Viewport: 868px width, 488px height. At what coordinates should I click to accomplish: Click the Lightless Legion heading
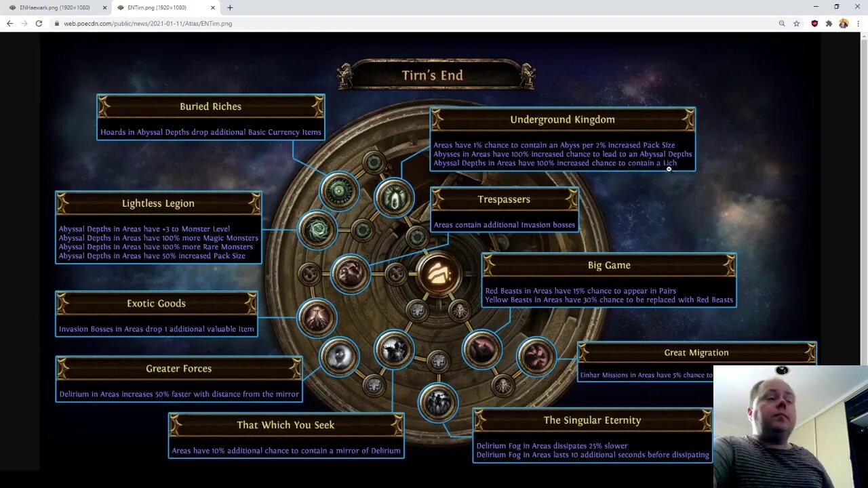coord(158,203)
